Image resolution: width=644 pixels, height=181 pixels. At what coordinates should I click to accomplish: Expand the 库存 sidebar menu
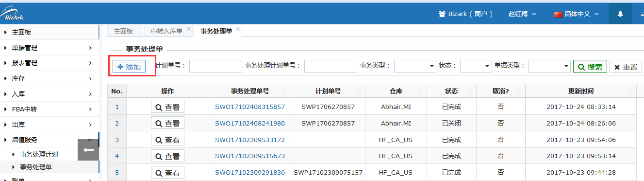(49, 78)
